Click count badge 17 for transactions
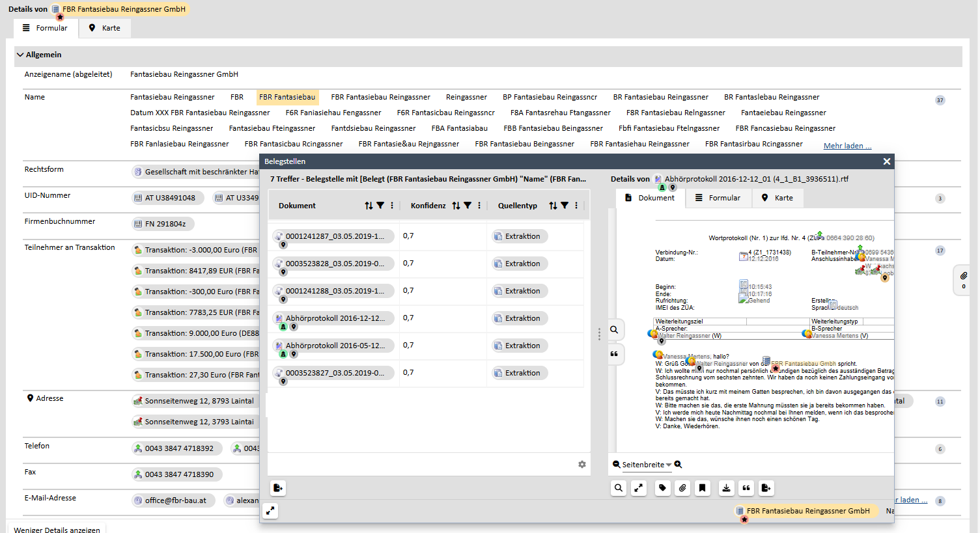 [x=940, y=251]
